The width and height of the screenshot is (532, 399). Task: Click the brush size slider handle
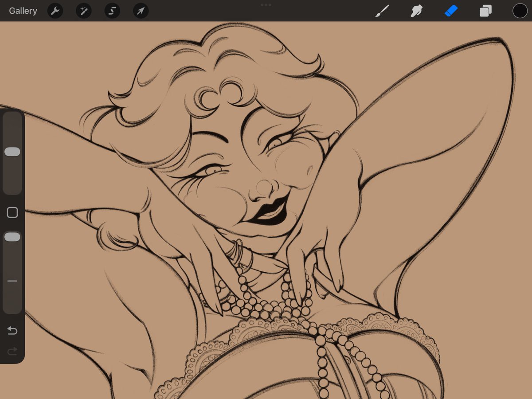tap(12, 152)
